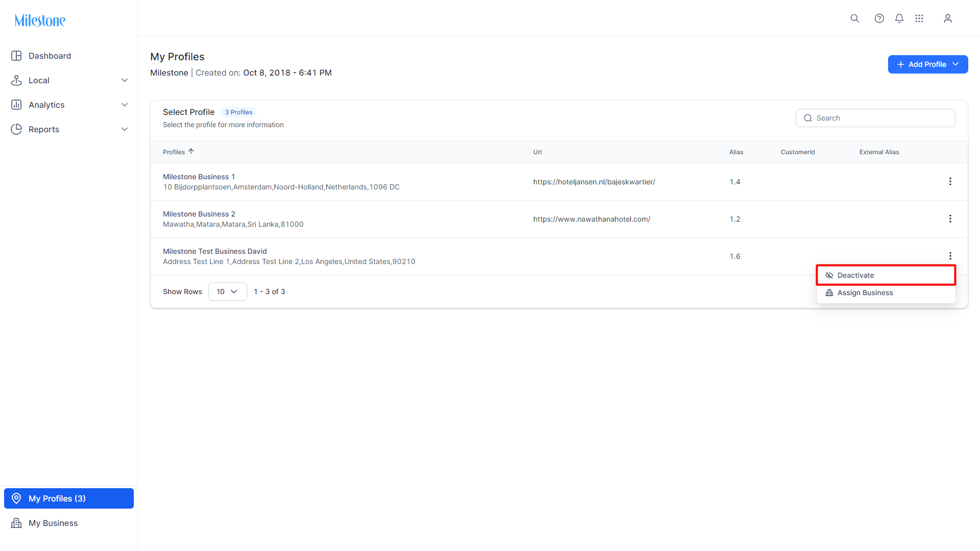Open the help question mark icon
Image resolution: width=980 pixels, height=551 pixels.
click(879, 18)
